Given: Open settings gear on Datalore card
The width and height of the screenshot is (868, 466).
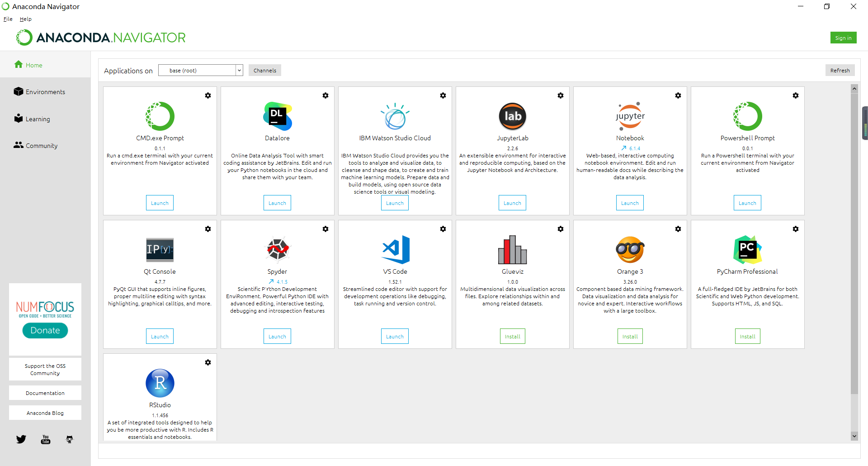Looking at the screenshot, I should tap(325, 95).
